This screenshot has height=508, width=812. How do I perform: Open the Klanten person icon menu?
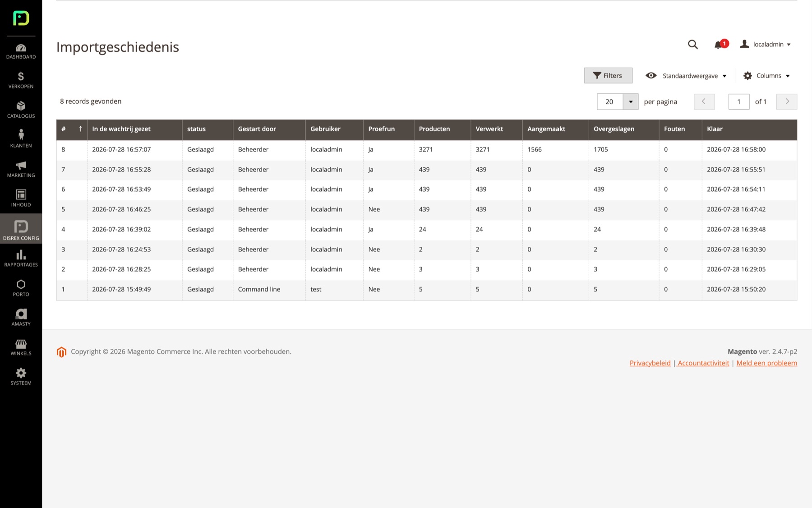21,139
